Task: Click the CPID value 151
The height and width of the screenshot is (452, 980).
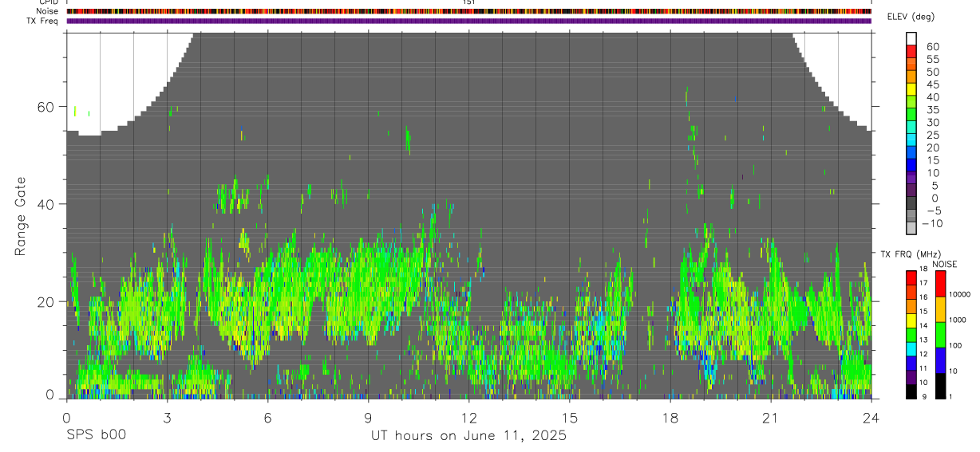Action: pos(469,2)
